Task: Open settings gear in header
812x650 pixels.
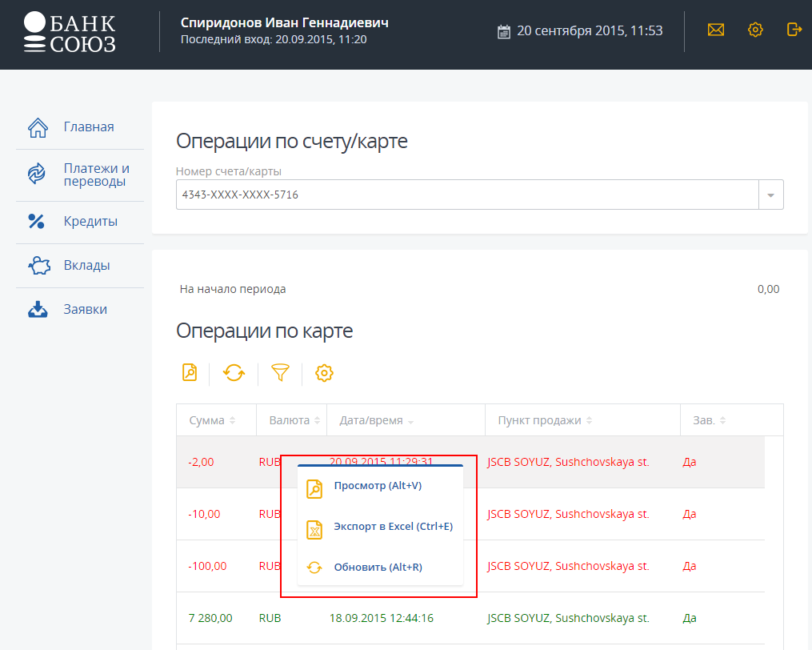Action: click(x=755, y=30)
